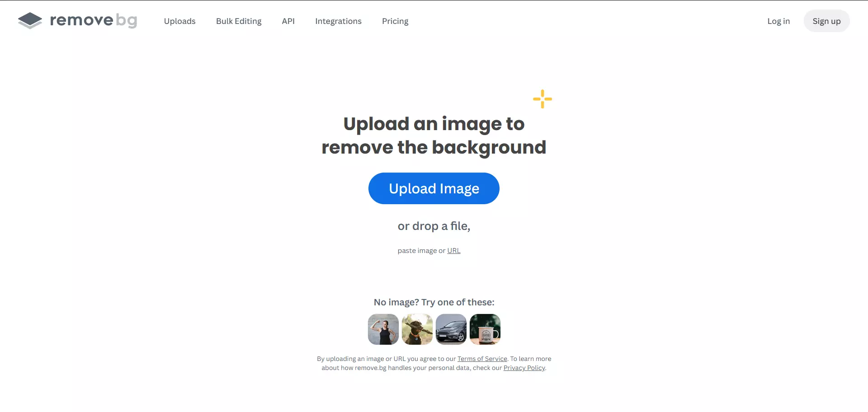Open the API nav link
This screenshot has height=412, width=868.
pyautogui.click(x=288, y=21)
